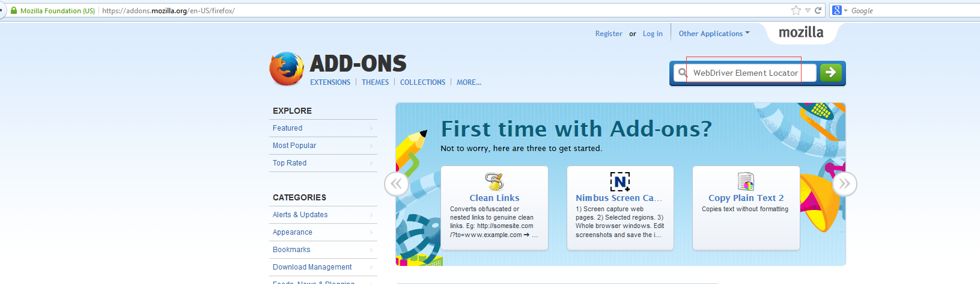Open the Top Rated link
Screen dimensions: 980x284
point(323,163)
